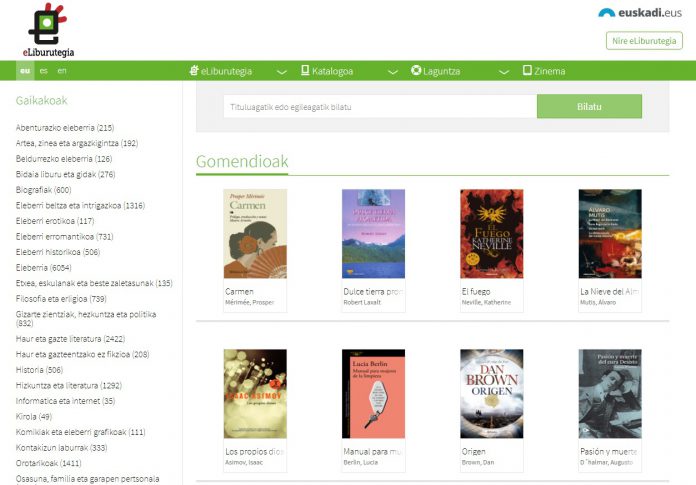The height and width of the screenshot is (485, 696).
Task: Select the 'eu' language option
Action: [x=24, y=71]
